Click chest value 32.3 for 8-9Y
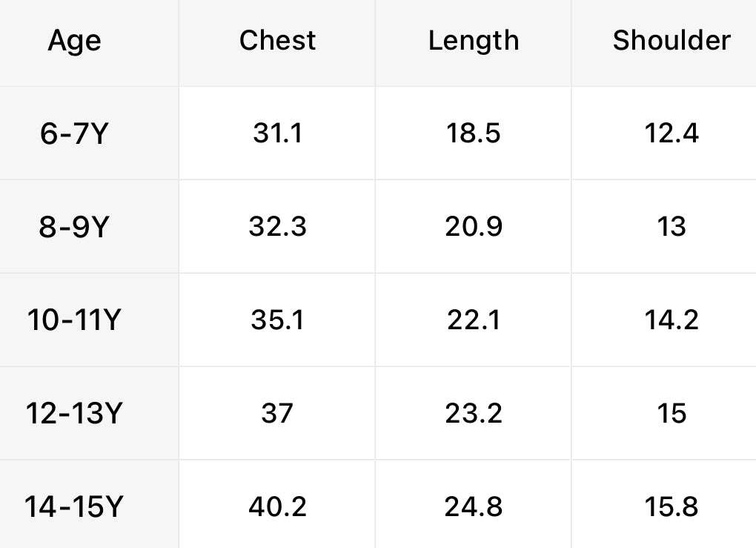This screenshot has height=548, width=756. click(277, 228)
